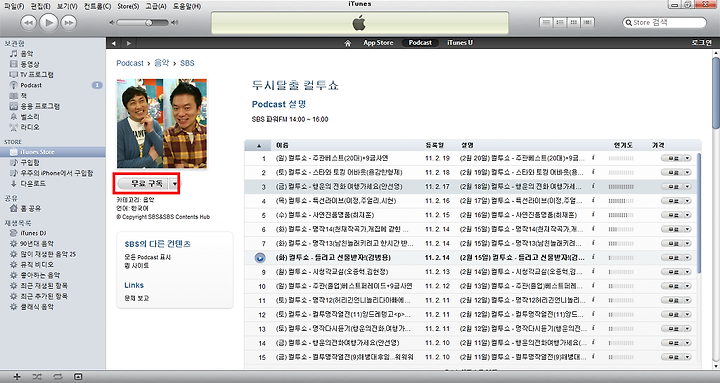The image size is (720, 383).
Task: Open the dropdown arrow for episode 1 price
Action: (688, 158)
